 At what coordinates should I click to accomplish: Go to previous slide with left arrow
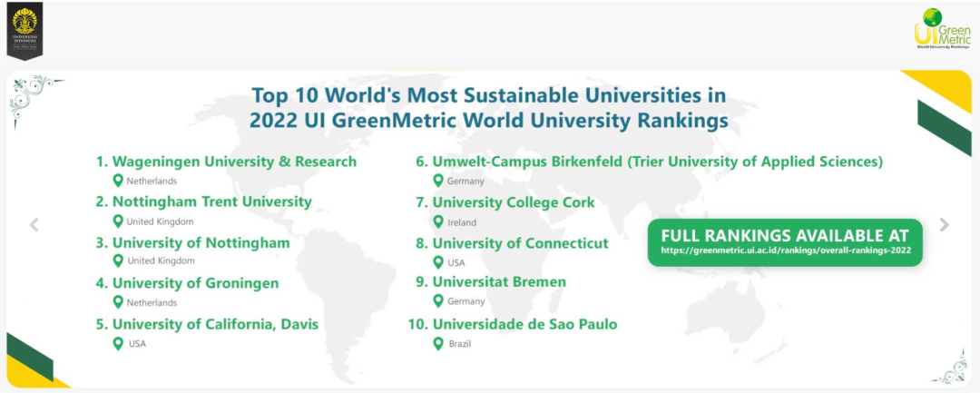point(34,225)
